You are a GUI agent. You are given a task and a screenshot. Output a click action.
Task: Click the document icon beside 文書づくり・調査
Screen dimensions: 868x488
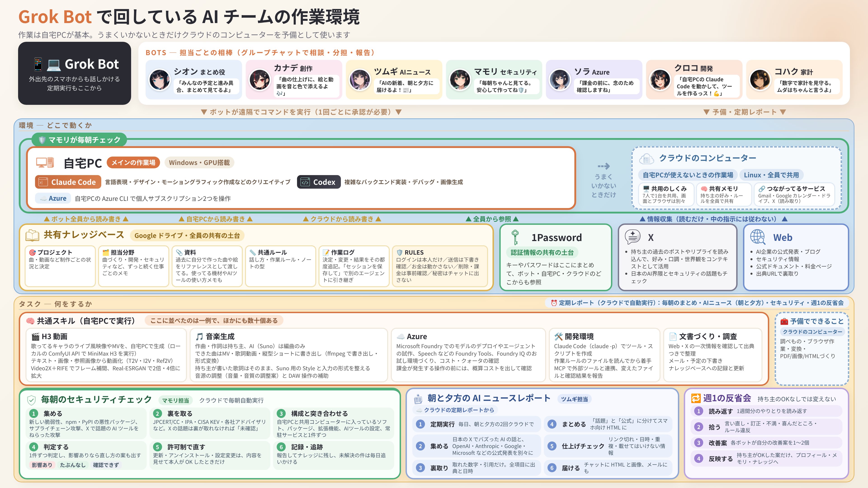click(x=672, y=336)
